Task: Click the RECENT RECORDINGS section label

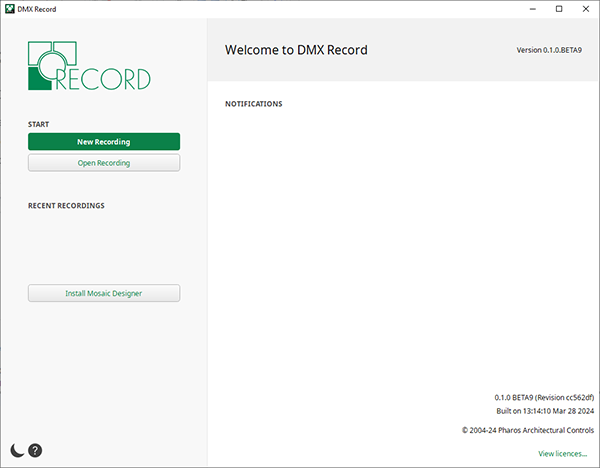Action: pyautogui.click(x=66, y=206)
